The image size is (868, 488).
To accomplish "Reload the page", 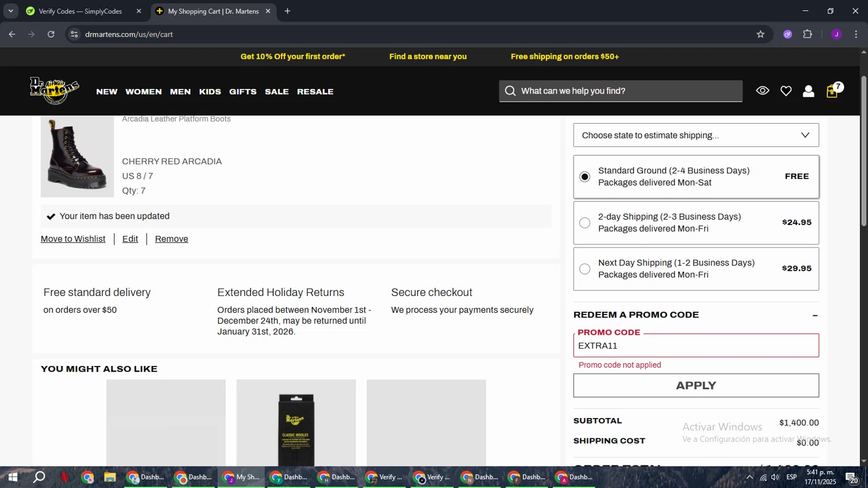I will point(51,34).
